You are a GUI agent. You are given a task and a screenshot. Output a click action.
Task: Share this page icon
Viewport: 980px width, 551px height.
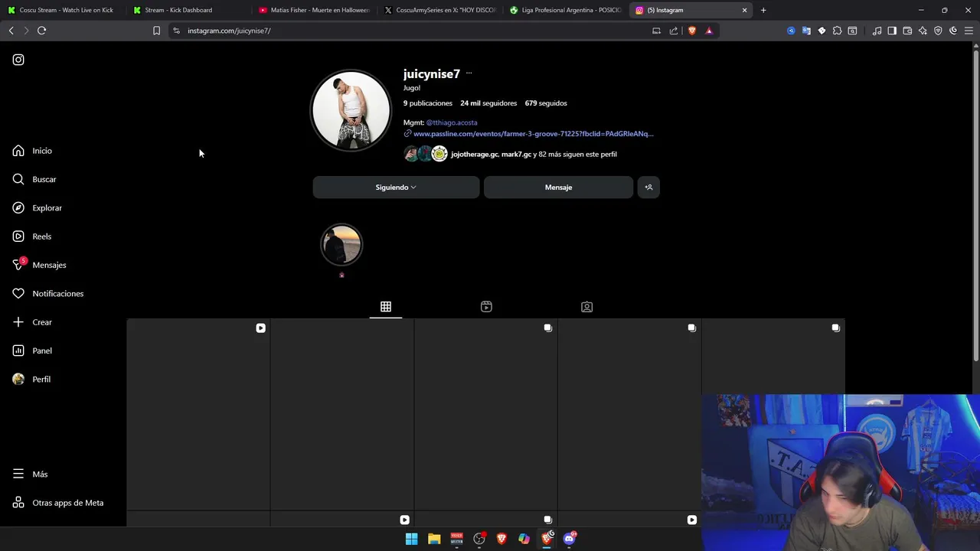click(674, 31)
